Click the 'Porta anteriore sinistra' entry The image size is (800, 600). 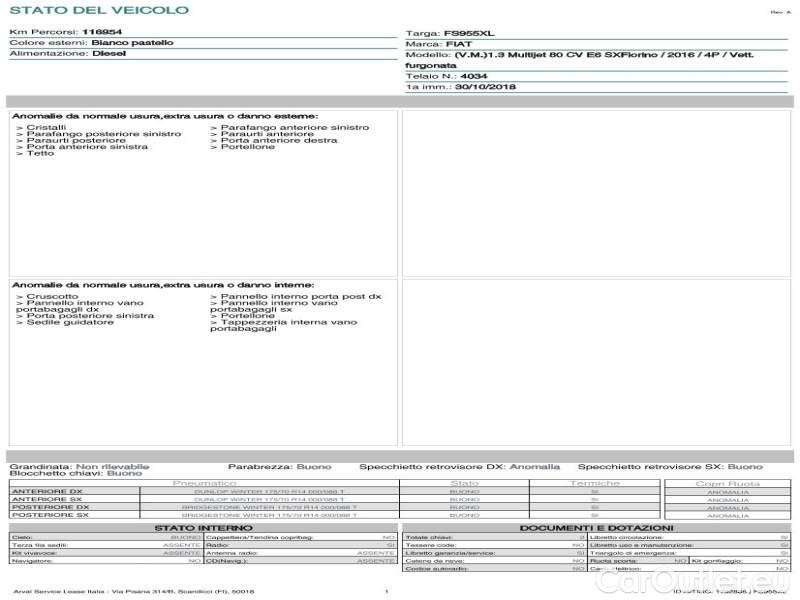point(82,147)
